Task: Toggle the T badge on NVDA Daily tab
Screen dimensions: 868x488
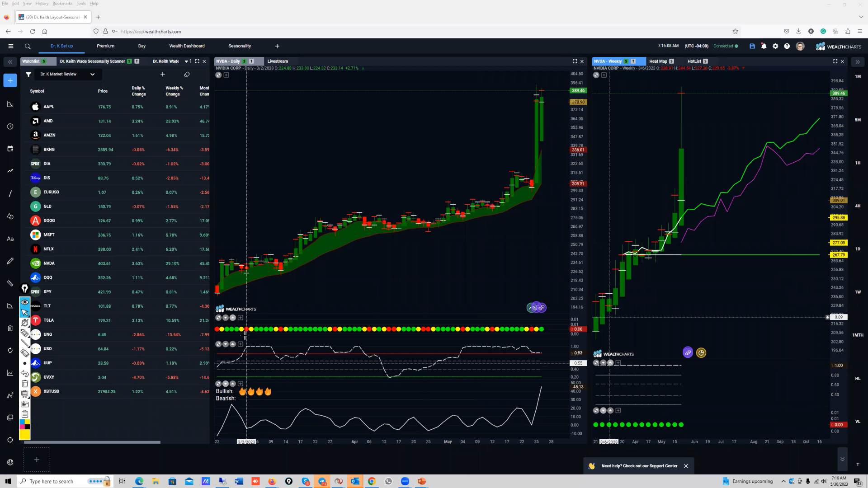Action: [x=251, y=61]
